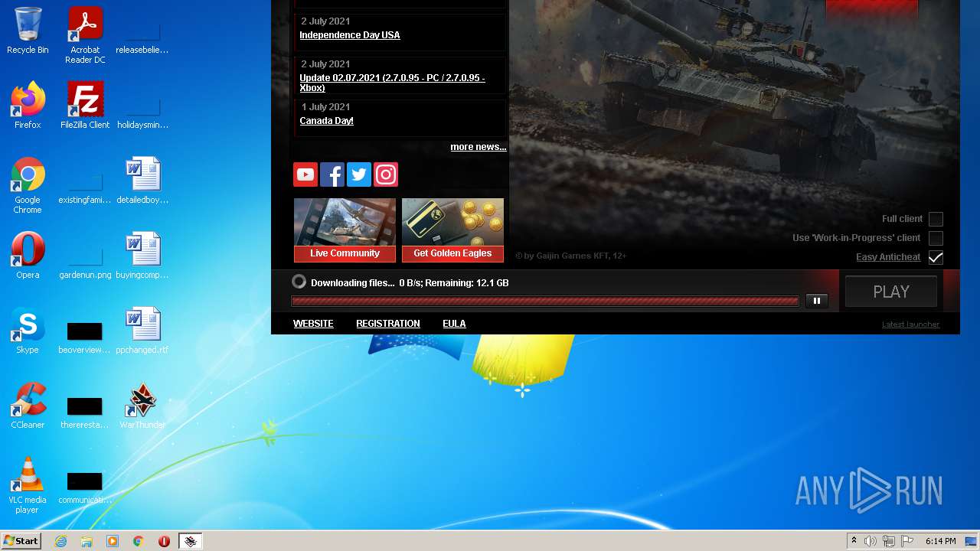Open the Easy Anticheat link
The width and height of the screenshot is (980, 551).
888,257
